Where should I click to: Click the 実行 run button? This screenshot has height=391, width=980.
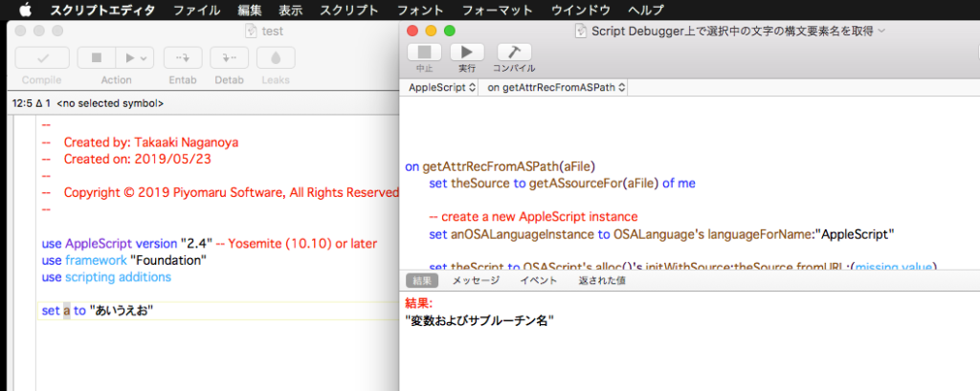tap(467, 52)
